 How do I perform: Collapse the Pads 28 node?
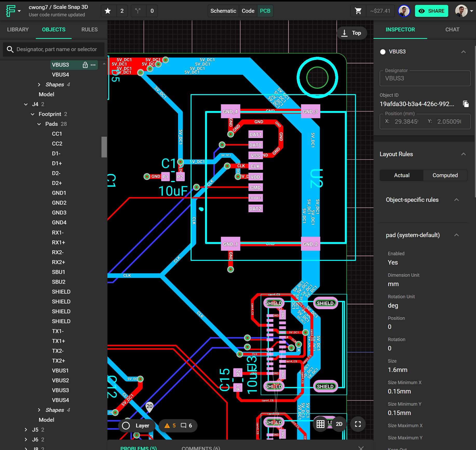pyautogui.click(x=39, y=124)
